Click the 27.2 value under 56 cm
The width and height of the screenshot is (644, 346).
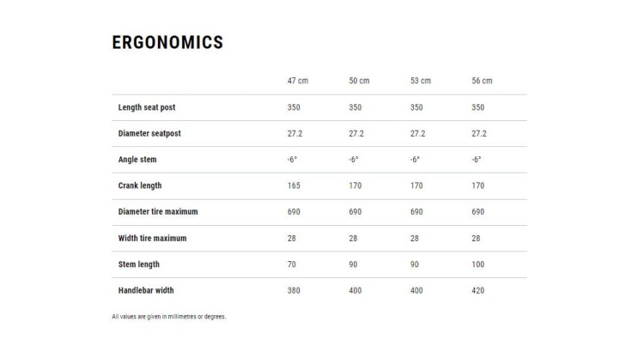[x=479, y=133]
